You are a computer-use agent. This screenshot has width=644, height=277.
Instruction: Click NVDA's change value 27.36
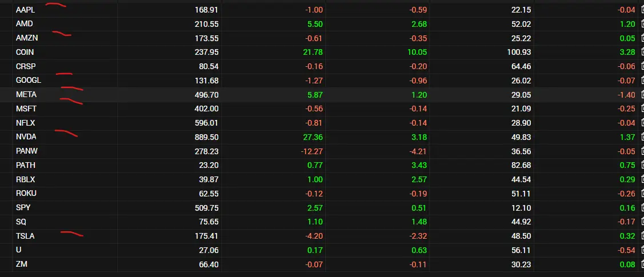pyautogui.click(x=313, y=137)
